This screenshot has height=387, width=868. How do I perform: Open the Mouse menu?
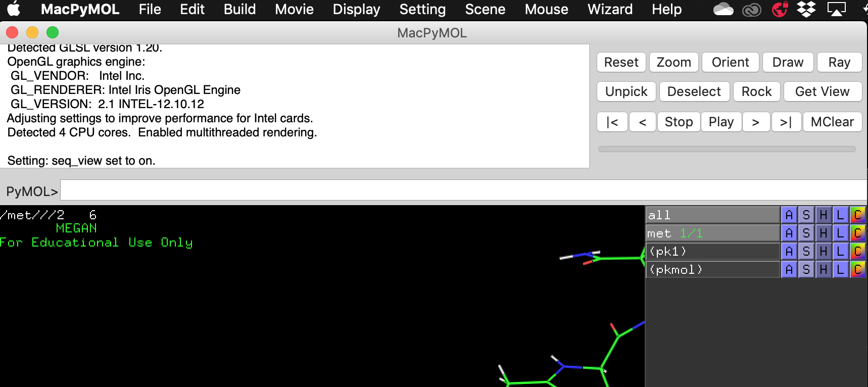(x=547, y=9)
